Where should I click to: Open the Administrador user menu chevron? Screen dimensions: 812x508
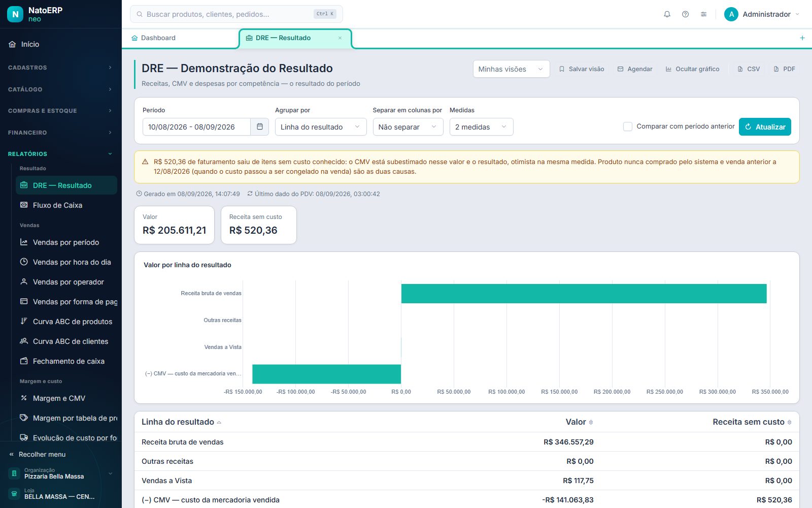(797, 14)
